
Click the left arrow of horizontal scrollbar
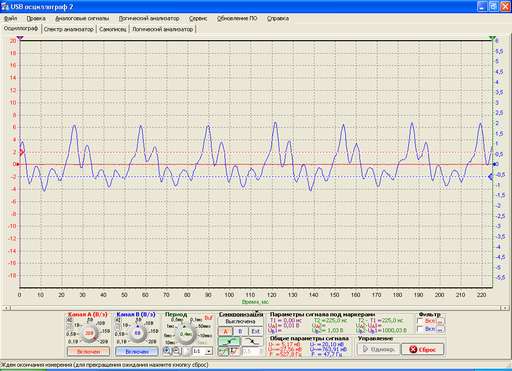click(x=7, y=308)
